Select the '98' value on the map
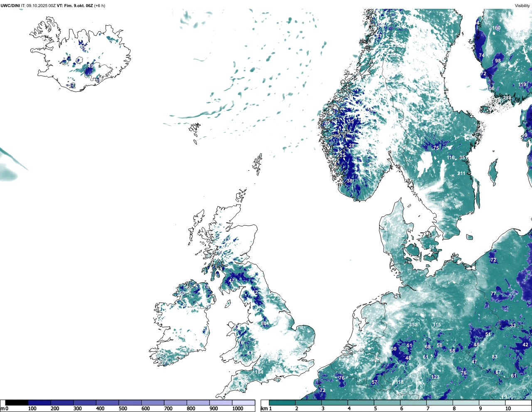Viewport: 532px width, 412px height. pos(498,60)
